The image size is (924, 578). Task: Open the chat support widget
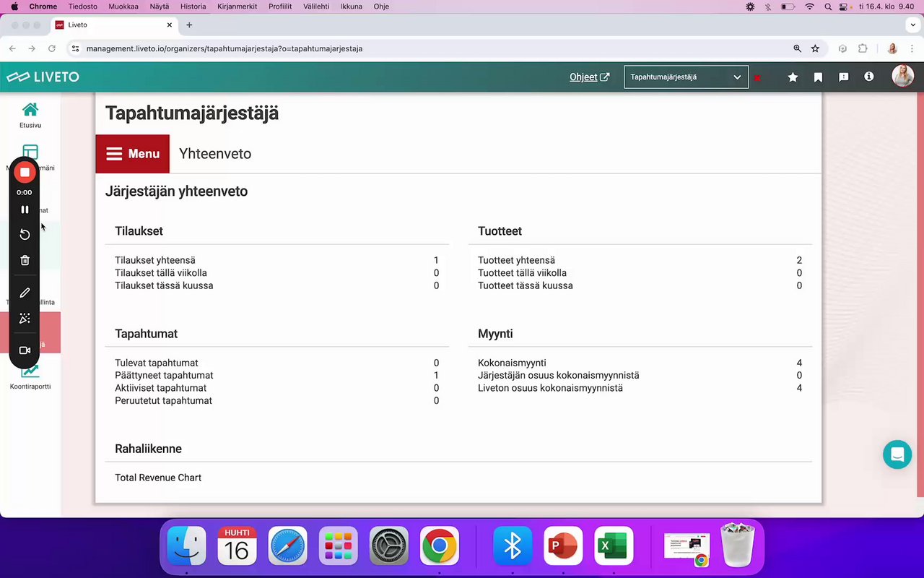(897, 454)
